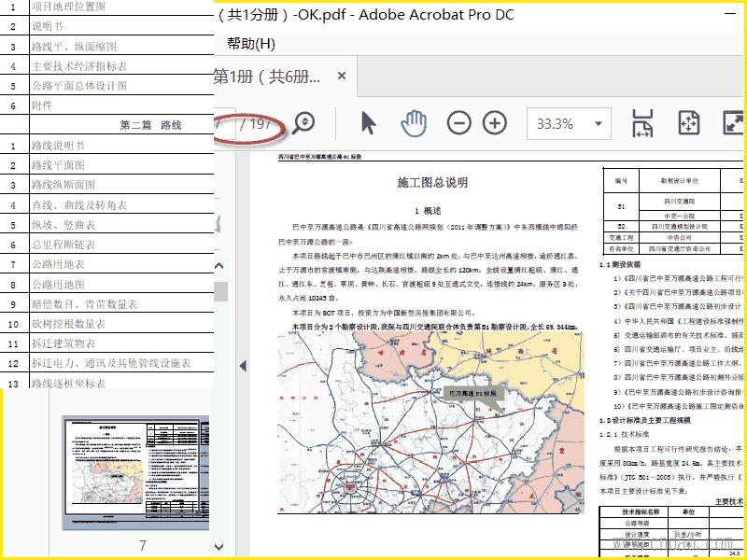Close the 第1册 document tab

(x=342, y=77)
